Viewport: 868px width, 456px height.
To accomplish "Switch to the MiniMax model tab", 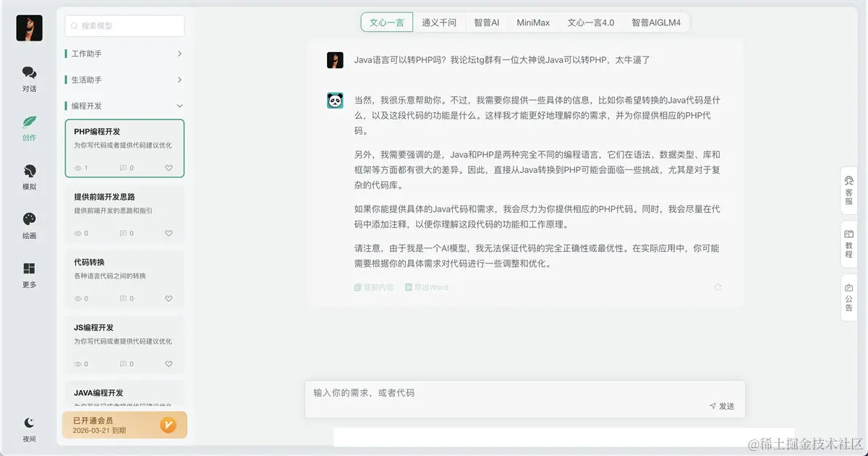I will coord(533,22).
